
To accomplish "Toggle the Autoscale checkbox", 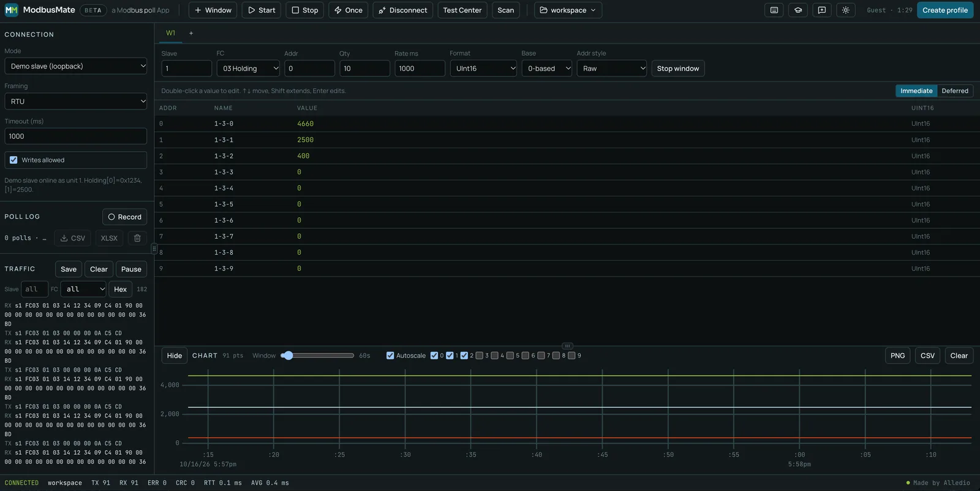I will click(x=390, y=356).
